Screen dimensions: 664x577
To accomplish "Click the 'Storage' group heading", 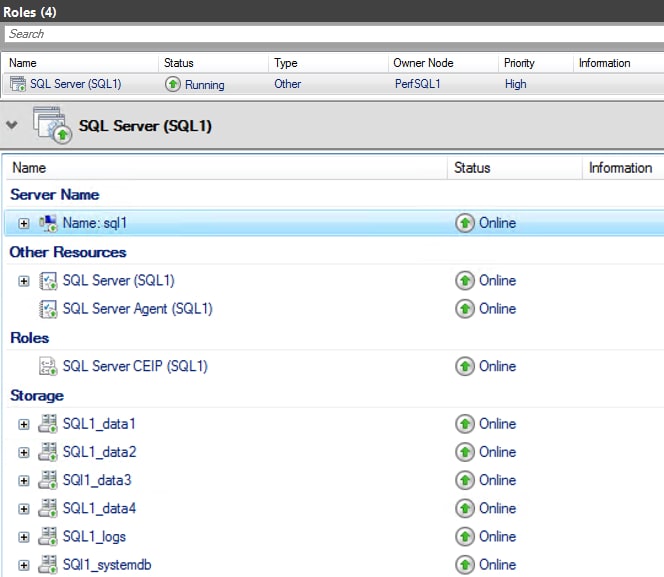I will click(37, 395).
